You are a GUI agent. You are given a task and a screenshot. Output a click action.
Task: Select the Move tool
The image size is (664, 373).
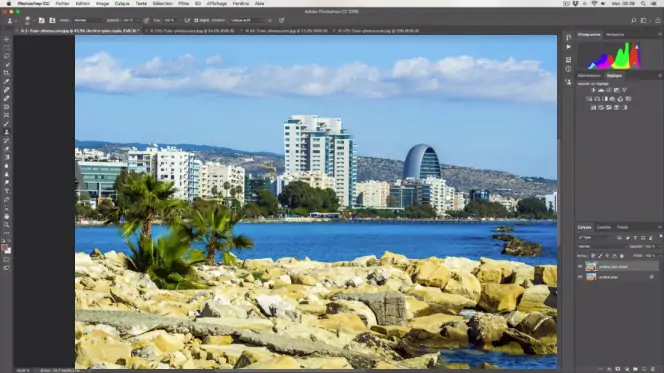[6, 39]
